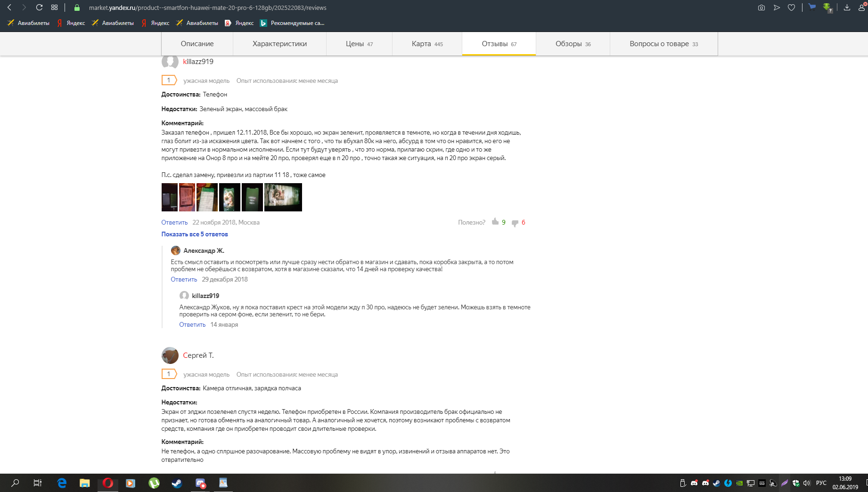Open the Описание tab
This screenshot has width=868, height=492.
197,44
